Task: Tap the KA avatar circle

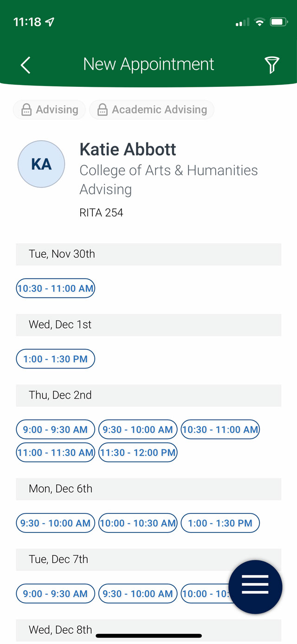Action: click(x=41, y=164)
